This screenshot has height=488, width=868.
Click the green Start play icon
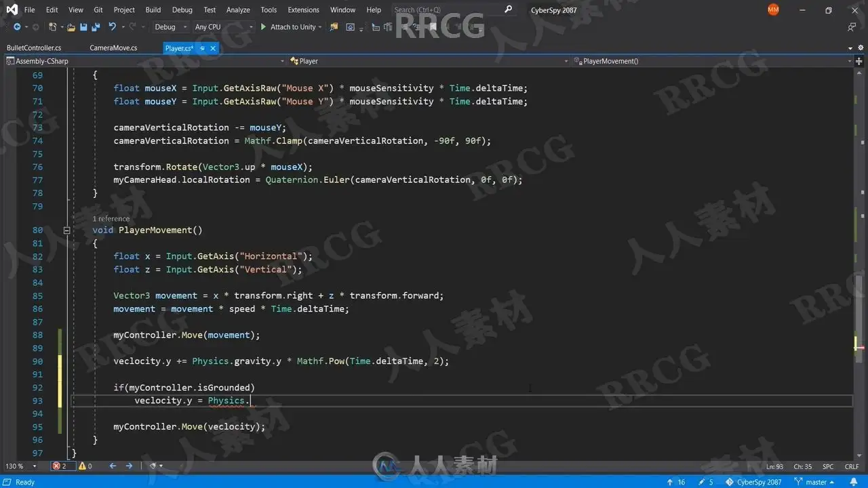click(263, 27)
